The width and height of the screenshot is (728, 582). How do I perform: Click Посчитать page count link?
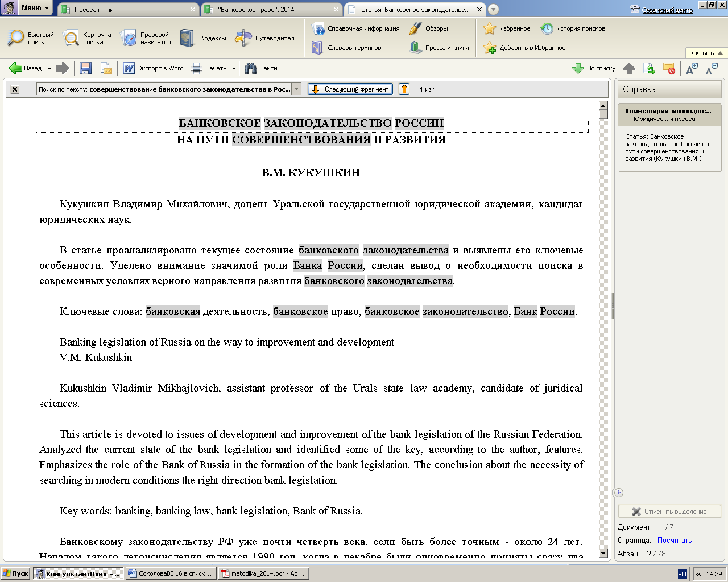(x=675, y=541)
